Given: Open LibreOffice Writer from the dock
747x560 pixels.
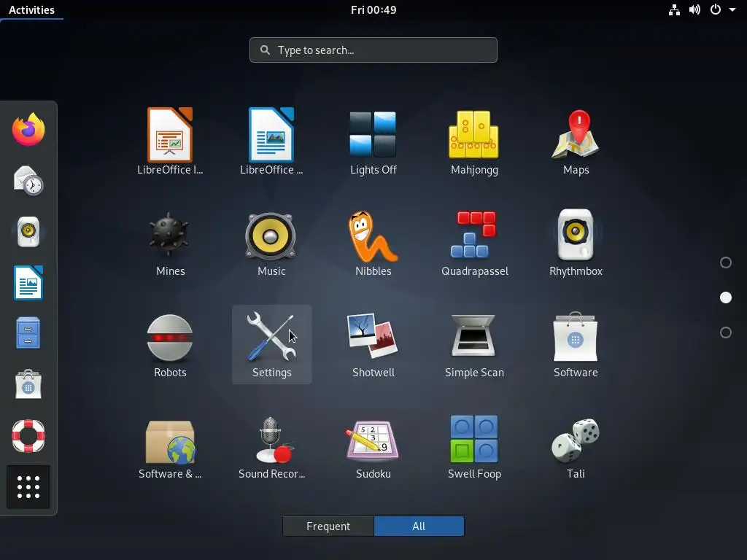Looking at the screenshot, I should [28, 283].
